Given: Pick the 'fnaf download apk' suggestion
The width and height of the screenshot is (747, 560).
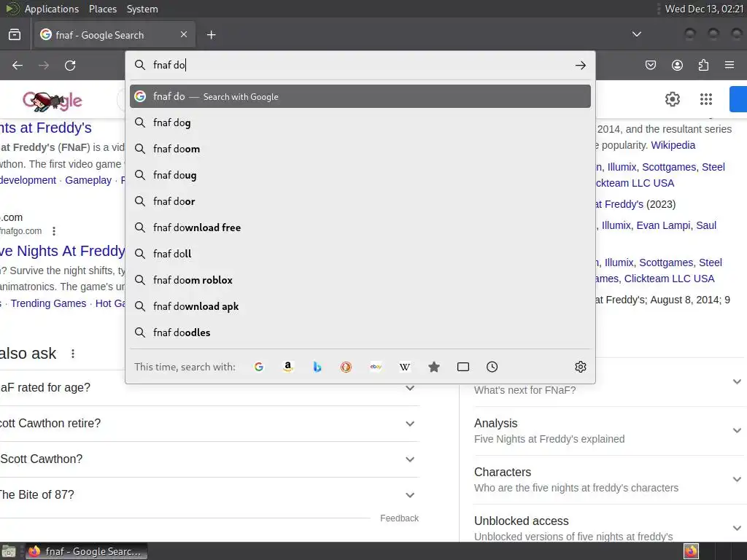Looking at the screenshot, I should point(360,306).
